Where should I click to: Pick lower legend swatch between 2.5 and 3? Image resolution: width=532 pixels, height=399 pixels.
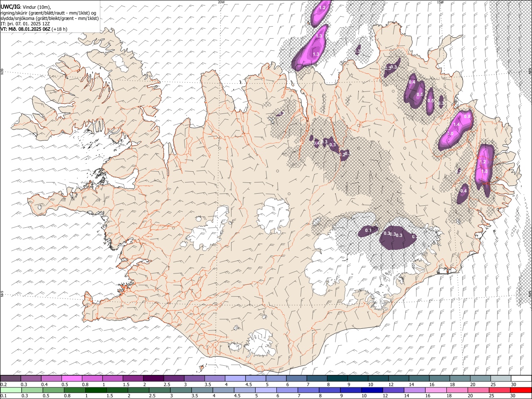pos(159,390)
